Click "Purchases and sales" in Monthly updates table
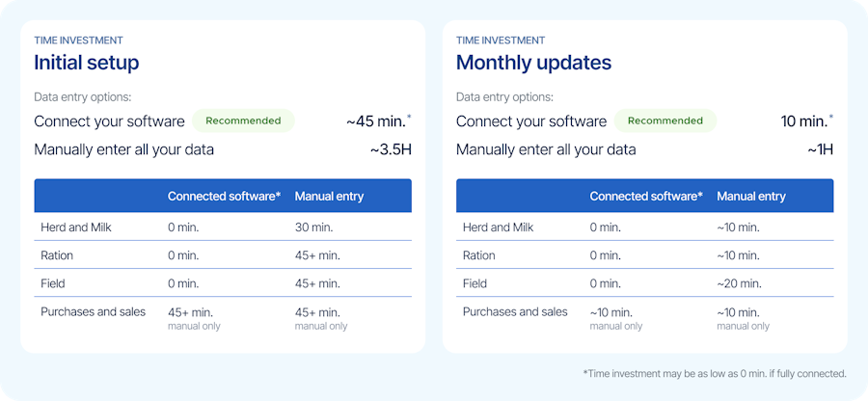This screenshot has height=401, width=868. [515, 311]
